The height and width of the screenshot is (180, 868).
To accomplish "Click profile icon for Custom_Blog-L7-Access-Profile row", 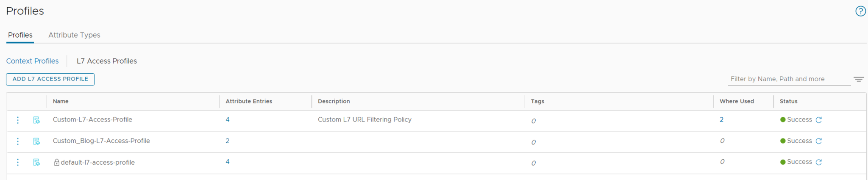I will (36, 141).
